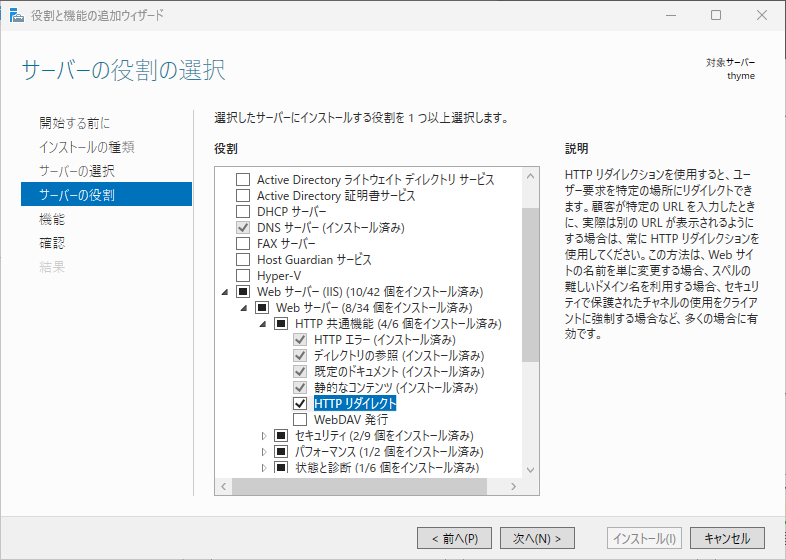Select 既定のドキュメント (インストール済み) row
Image resolution: width=786 pixels, height=560 pixels.
[399, 372]
